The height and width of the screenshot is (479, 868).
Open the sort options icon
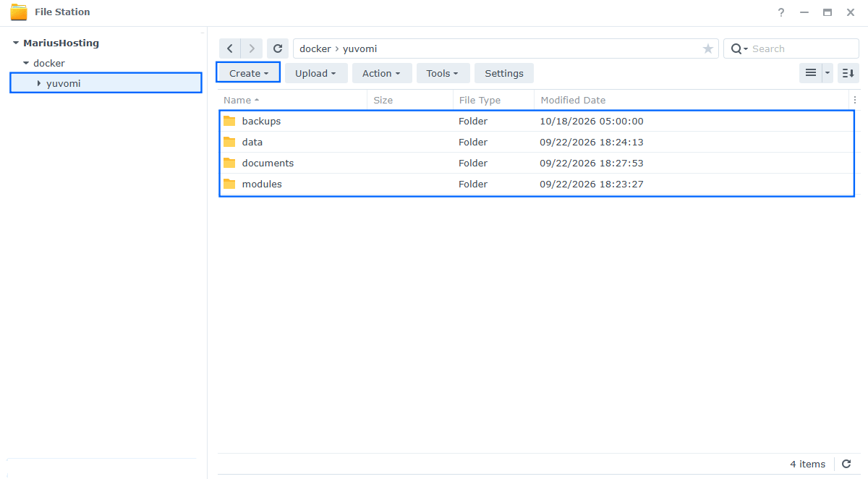point(848,73)
